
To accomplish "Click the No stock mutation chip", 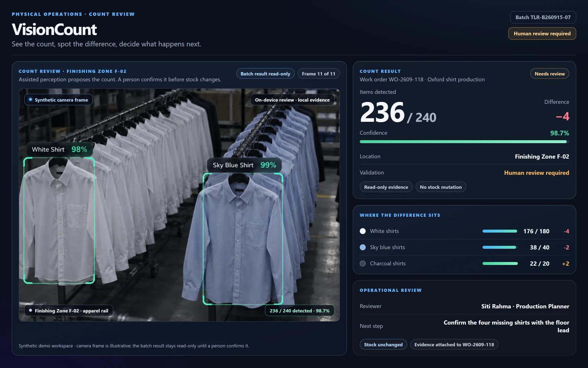I will [441, 187].
